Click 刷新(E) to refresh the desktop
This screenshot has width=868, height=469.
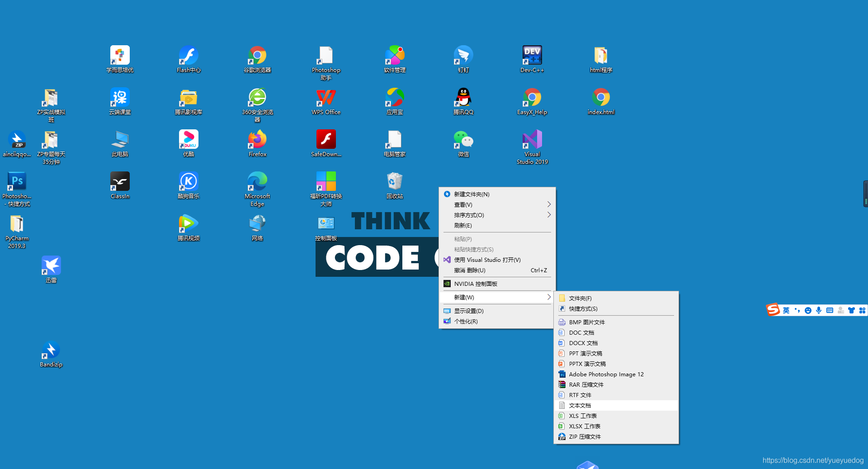click(x=497, y=226)
